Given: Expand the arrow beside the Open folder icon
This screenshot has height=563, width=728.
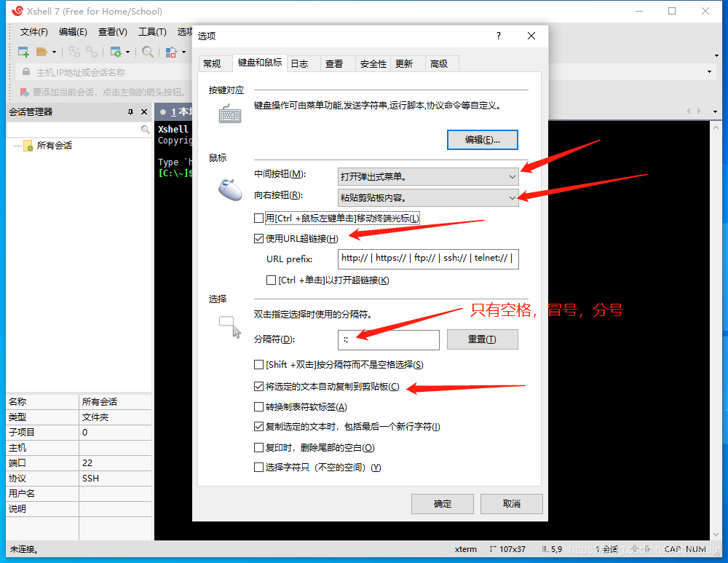Looking at the screenshot, I should pyautogui.click(x=54, y=52).
